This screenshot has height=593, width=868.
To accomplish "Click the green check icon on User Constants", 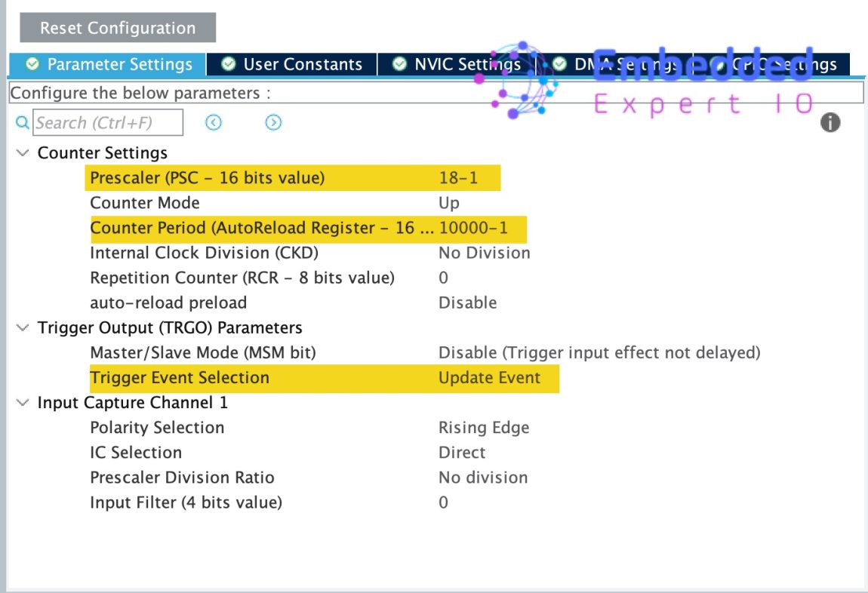I will 227,64.
